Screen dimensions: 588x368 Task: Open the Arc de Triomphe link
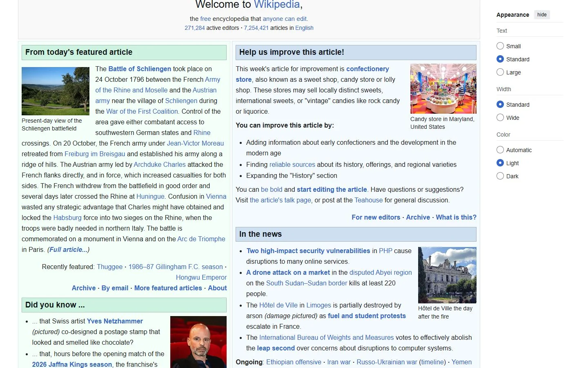pos(201,239)
